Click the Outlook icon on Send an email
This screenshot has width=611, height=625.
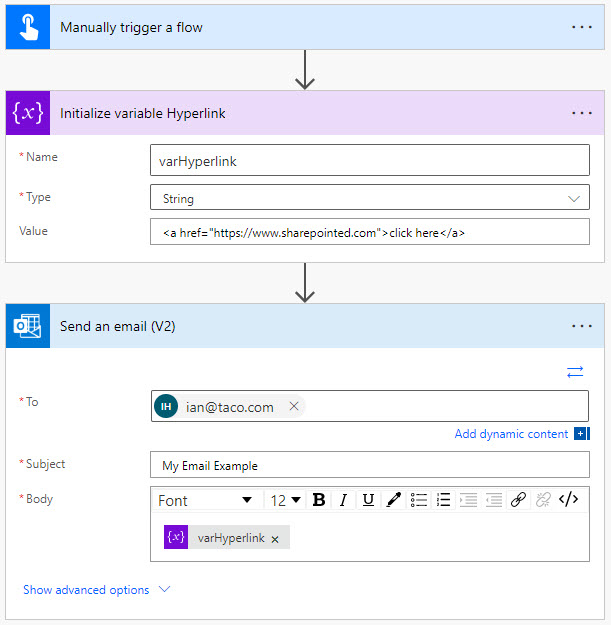tap(28, 326)
